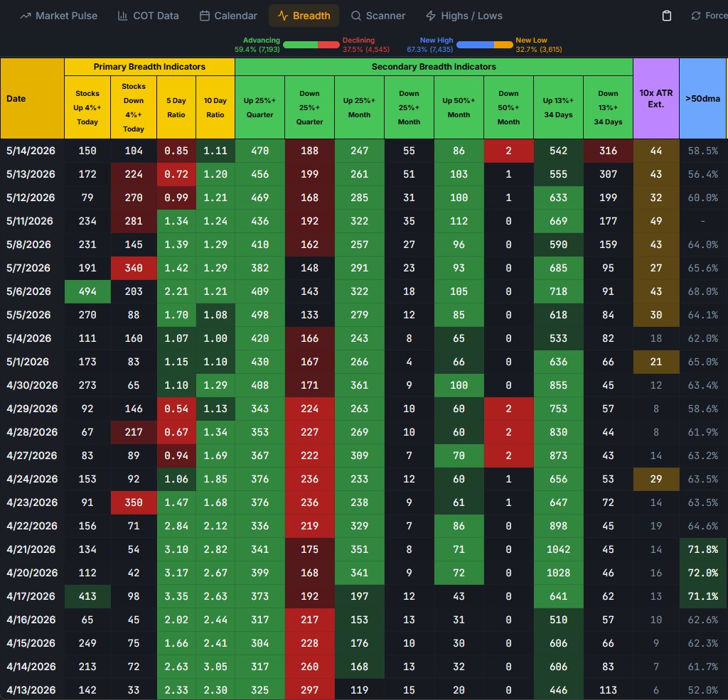
Task: Click the 49 ATR Ext. cell for 5/11/2026
Action: coord(656,221)
